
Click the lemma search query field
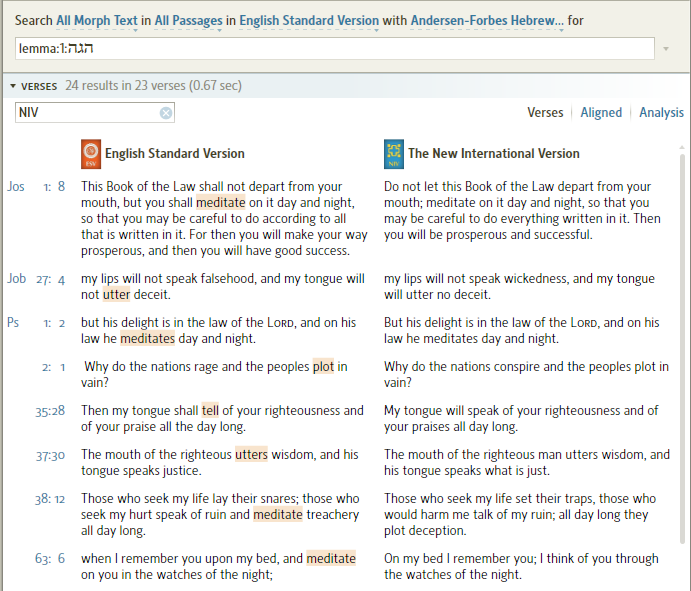coord(334,48)
